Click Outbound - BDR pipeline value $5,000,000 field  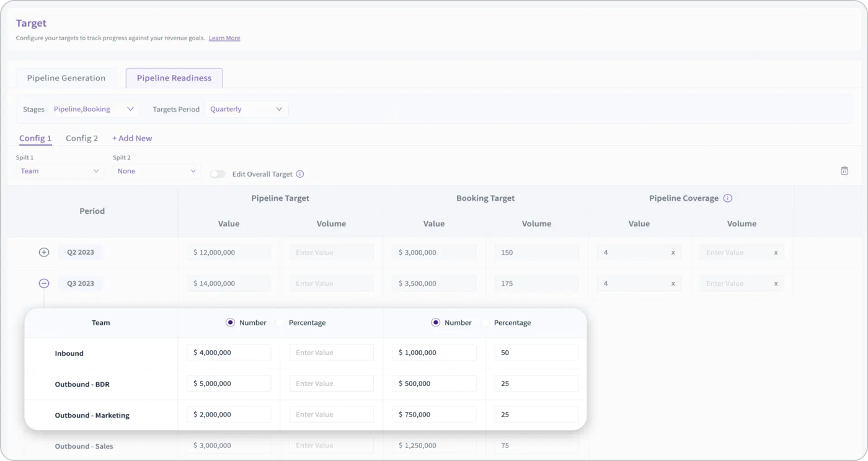[x=229, y=384]
